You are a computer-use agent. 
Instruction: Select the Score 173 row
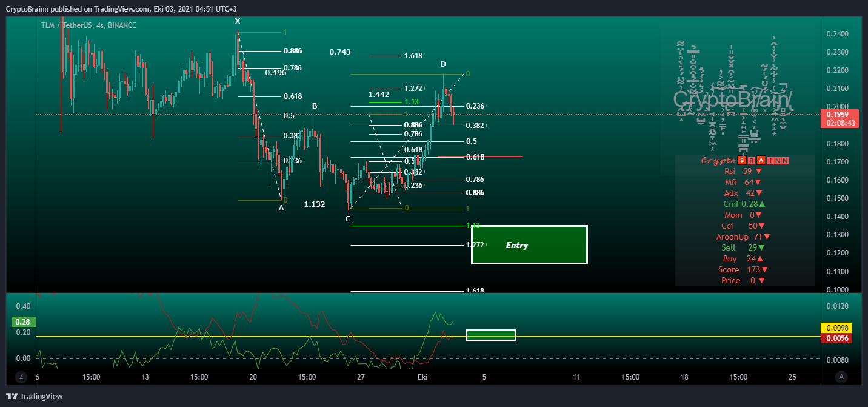[744, 269]
